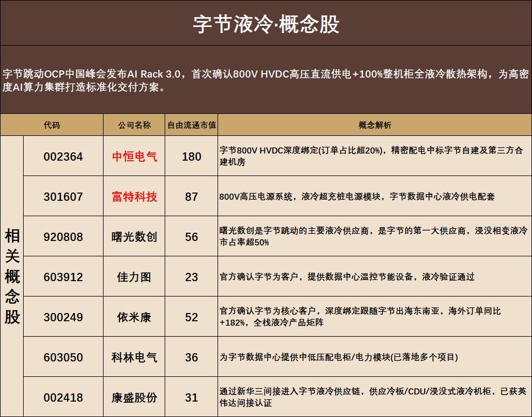Select company name 康盛股份
This screenshot has height=417, width=532.
click(134, 397)
